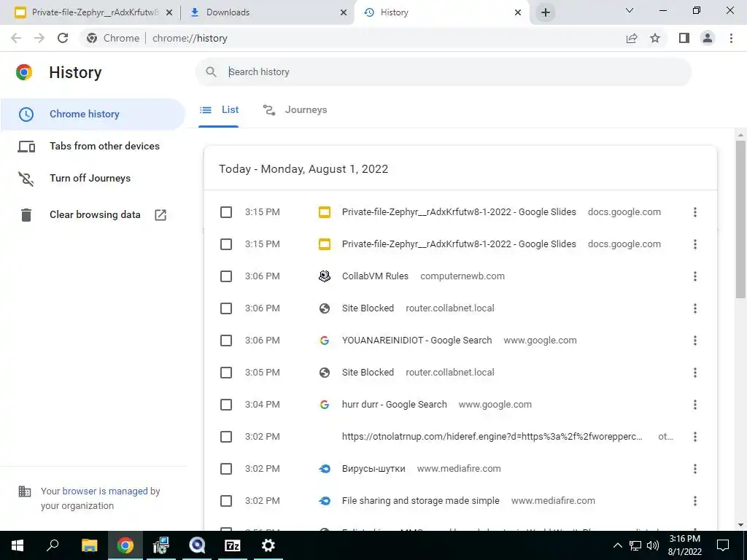
Task: Open more actions for otnolatrnup.com entry
Action: pos(695,437)
